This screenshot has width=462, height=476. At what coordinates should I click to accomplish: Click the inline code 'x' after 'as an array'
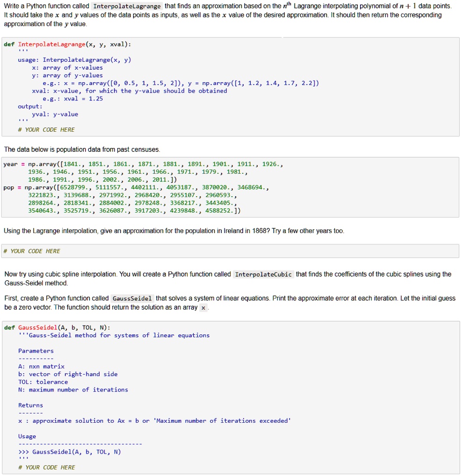coord(203,308)
